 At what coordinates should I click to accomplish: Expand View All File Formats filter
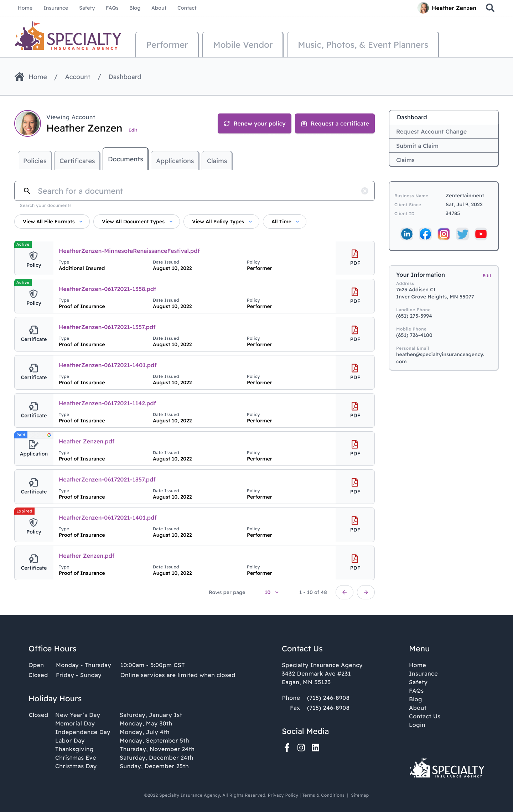(x=52, y=222)
